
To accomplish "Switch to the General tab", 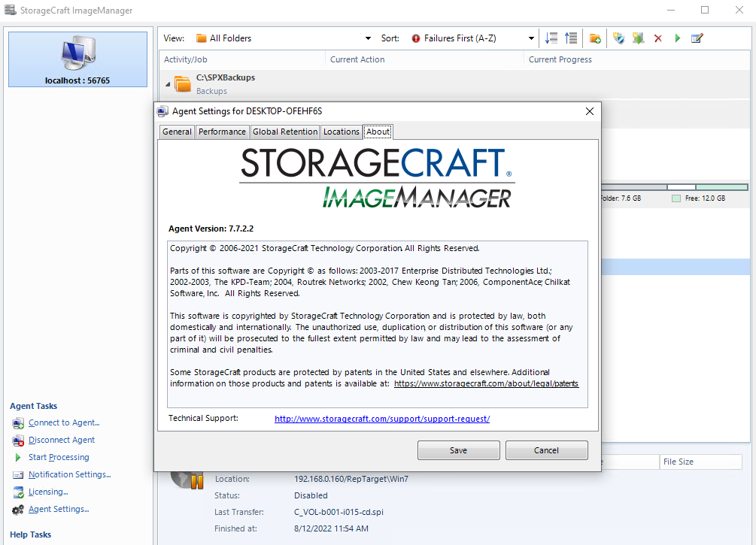I will 177,132.
